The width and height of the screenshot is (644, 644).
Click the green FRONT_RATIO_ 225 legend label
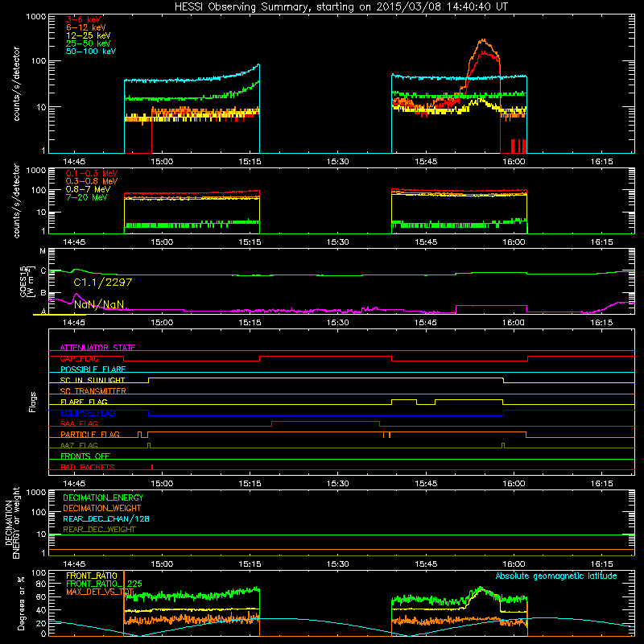point(104,584)
